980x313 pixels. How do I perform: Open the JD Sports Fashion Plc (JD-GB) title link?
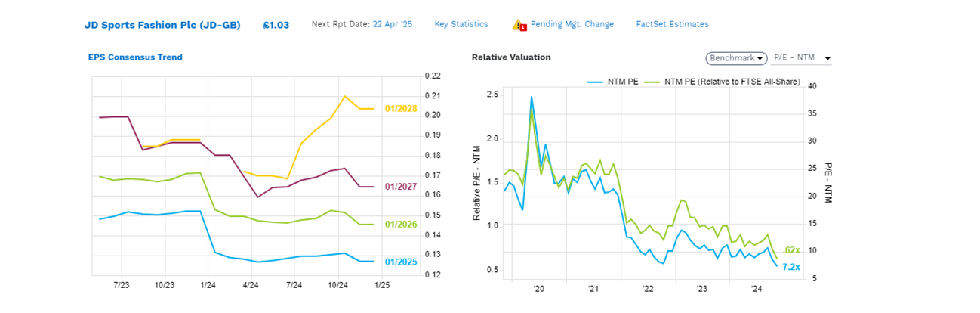pos(162,25)
